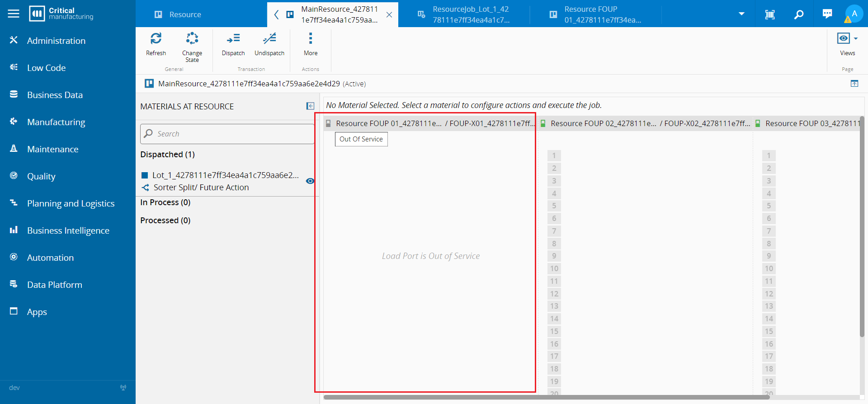Viewport: 868px width, 404px height.
Task: Expand the Processed (0) group
Action: point(165,221)
